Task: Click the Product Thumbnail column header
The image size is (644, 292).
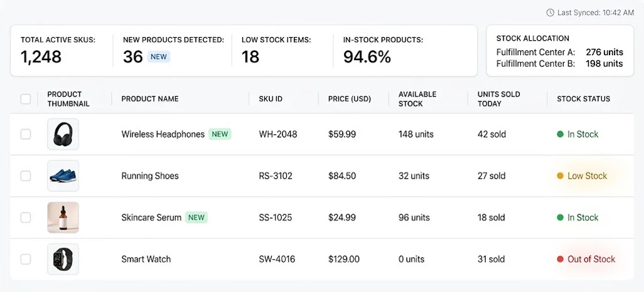Action: coord(68,99)
